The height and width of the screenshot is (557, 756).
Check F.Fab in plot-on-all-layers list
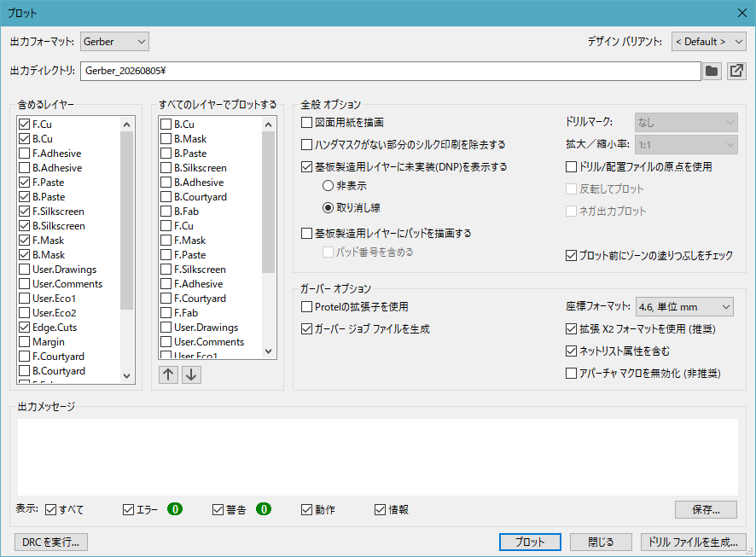pyautogui.click(x=166, y=313)
